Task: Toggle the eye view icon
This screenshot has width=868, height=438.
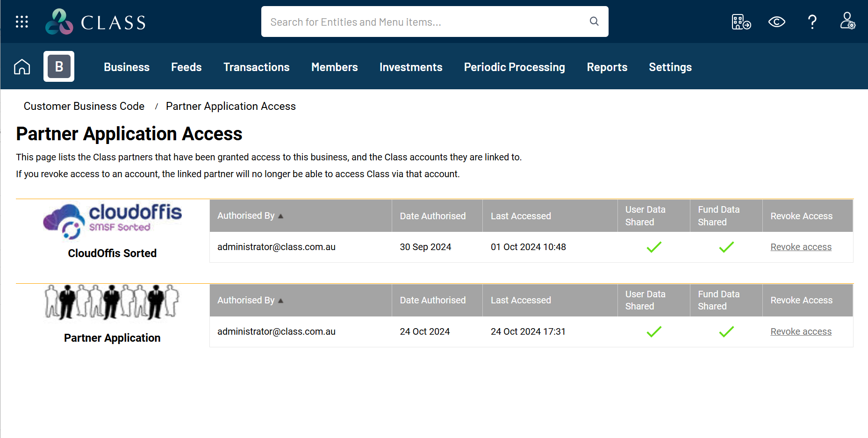Action: tap(776, 22)
